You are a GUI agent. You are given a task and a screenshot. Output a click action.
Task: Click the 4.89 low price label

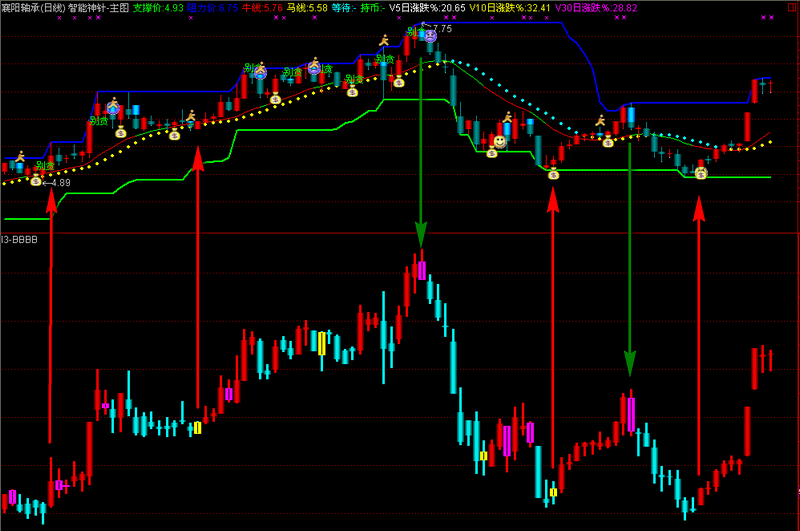pos(61,183)
